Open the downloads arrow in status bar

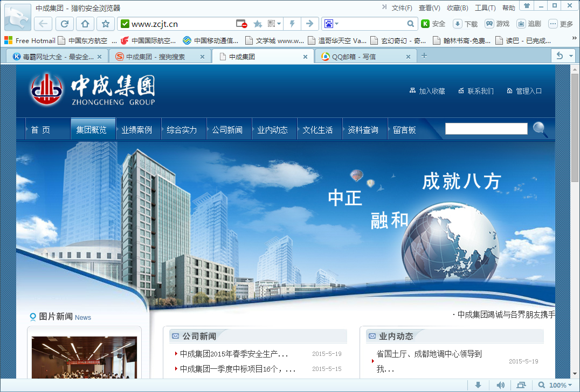[478, 385]
